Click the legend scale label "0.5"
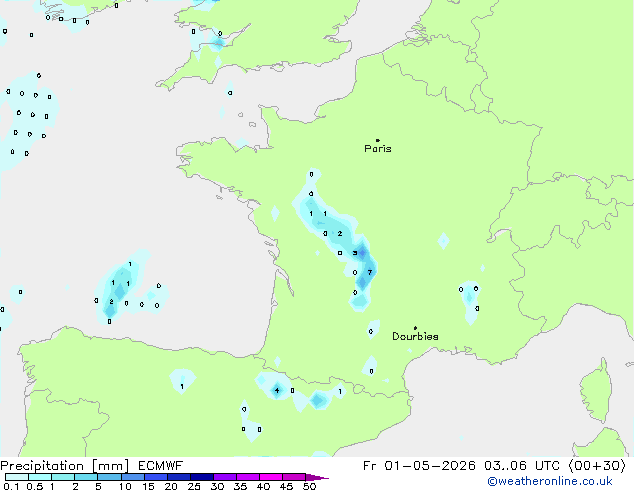The image size is (634, 490). click(x=35, y=486)
